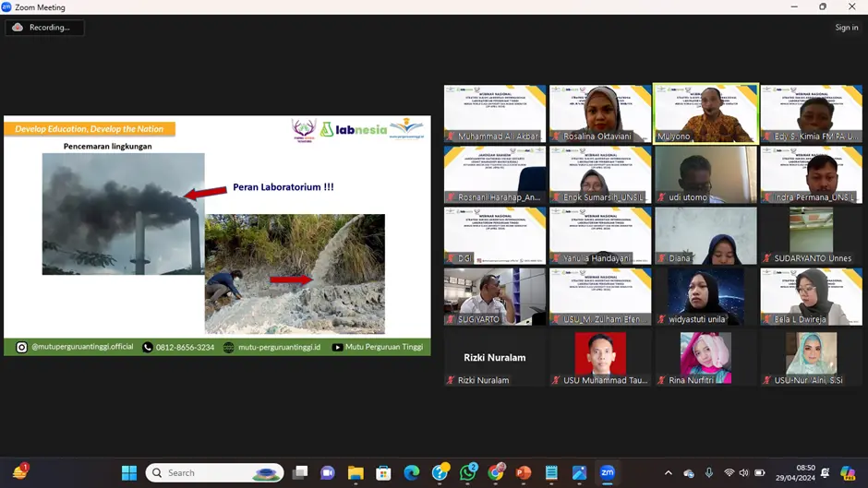Click muted mic icon on Diana's tile
The width and height of the screenshot is (868, 488).
(x=661, y=258)
